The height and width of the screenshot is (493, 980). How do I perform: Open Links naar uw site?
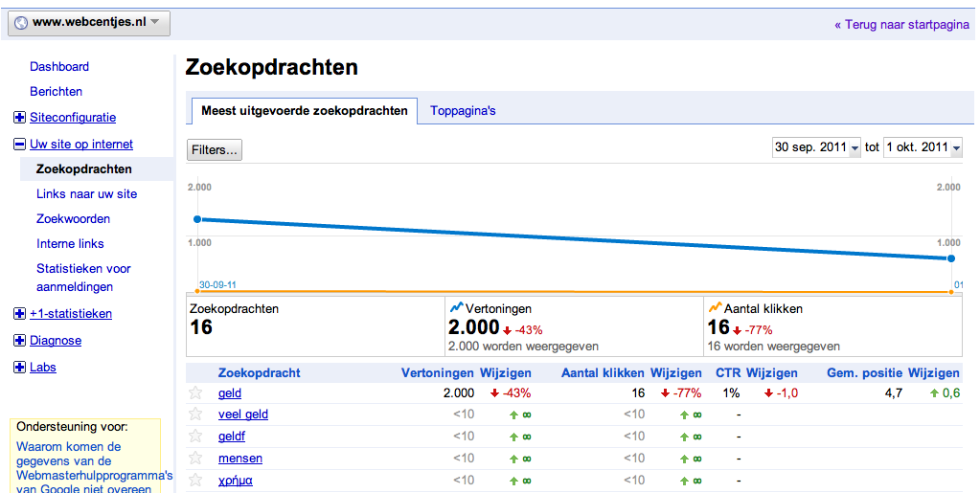(x=87, y=193)
